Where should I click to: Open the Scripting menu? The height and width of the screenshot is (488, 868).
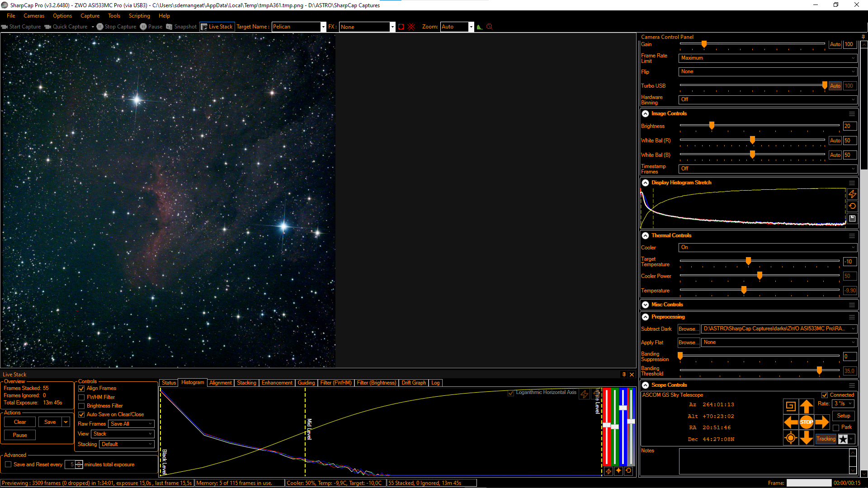[x=139, y=16]
